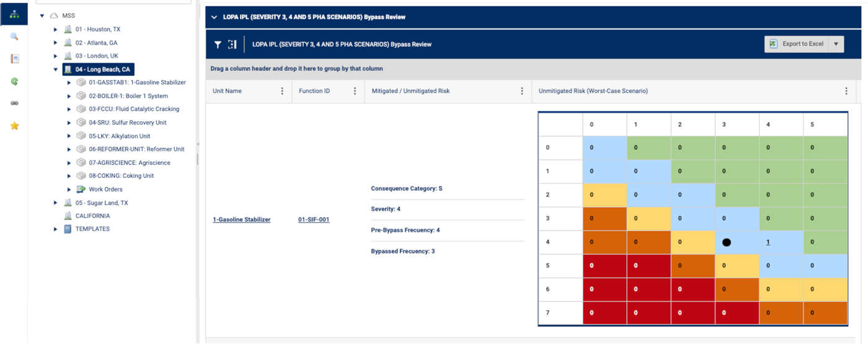
Task: Click the column chooser icon beside filter
Action: click(232, 45)
